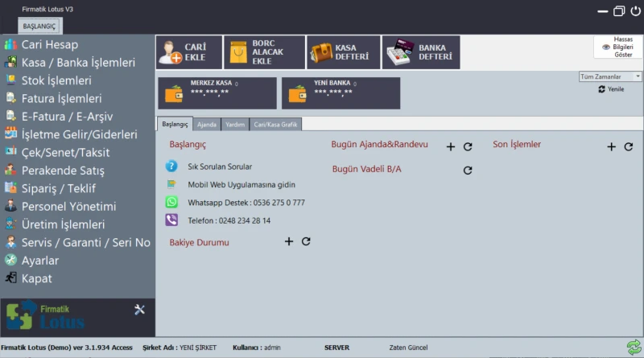Select the Merkez Kasa balance card
Screen dimensions: 644x358
[x=217, y=93]
